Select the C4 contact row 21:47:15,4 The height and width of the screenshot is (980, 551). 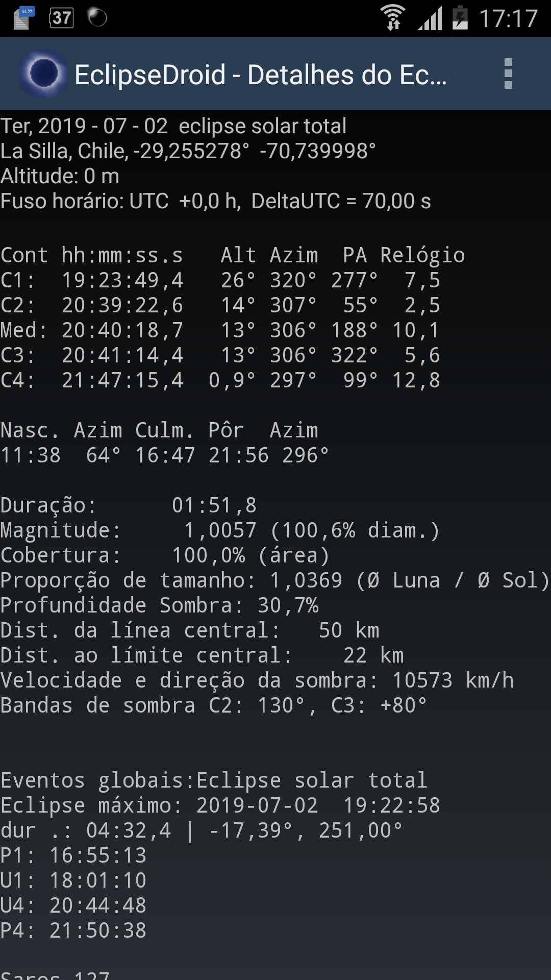220,380
